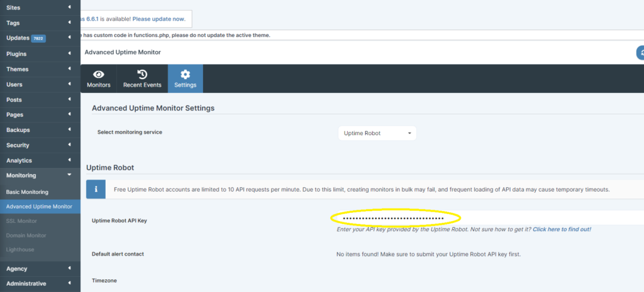Screen dimensions: 644x292
Task: Expand the Security sidebar menu
Action: pyautogui.click(x=40, y=145)
